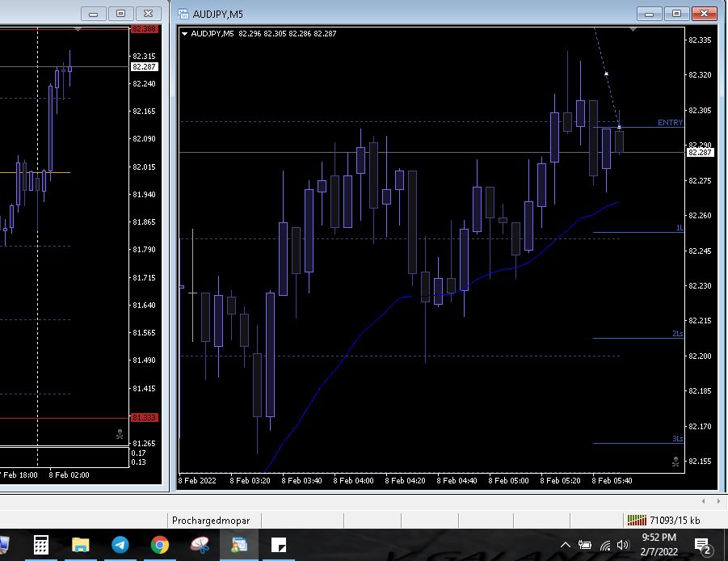Open the Calculator app from taskbar
The width and height of the screenshot is (728, 561).
click(41, 545)
